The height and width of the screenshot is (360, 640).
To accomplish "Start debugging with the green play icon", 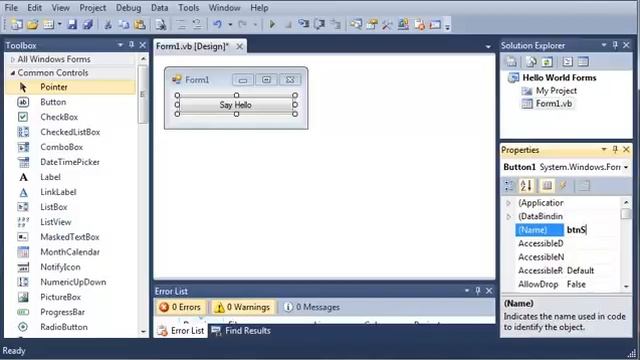I will (272, 24).
